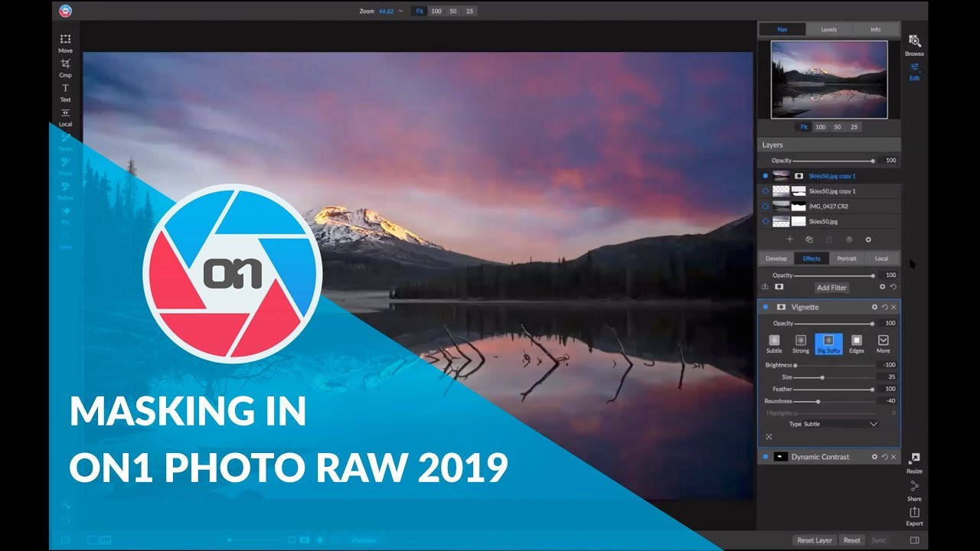Open the Portrait tab
Viewport: 980px width, 551px height.
tap(847, 259)
